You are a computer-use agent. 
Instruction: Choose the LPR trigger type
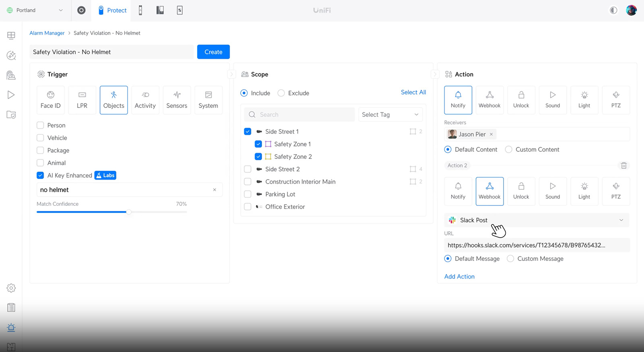[x=82, y=100]
